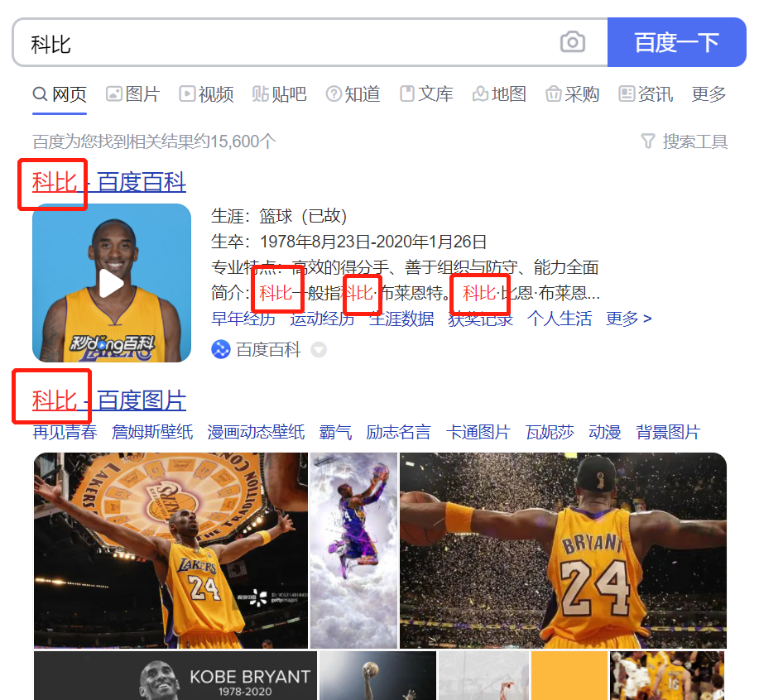The image size is (759, 700).
Task: Click the 生涯数据 career stats link
Action: click(x=402, y=319)
